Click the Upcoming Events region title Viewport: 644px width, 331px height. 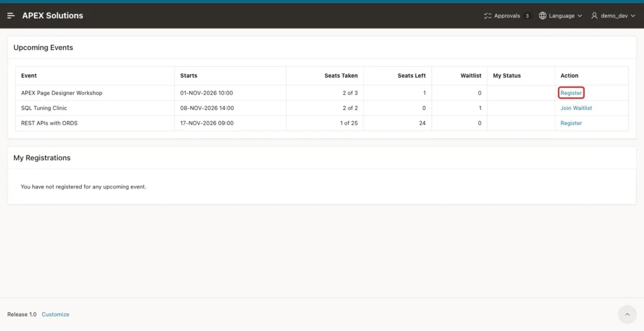pyautogui.click(x=43, y=48)
